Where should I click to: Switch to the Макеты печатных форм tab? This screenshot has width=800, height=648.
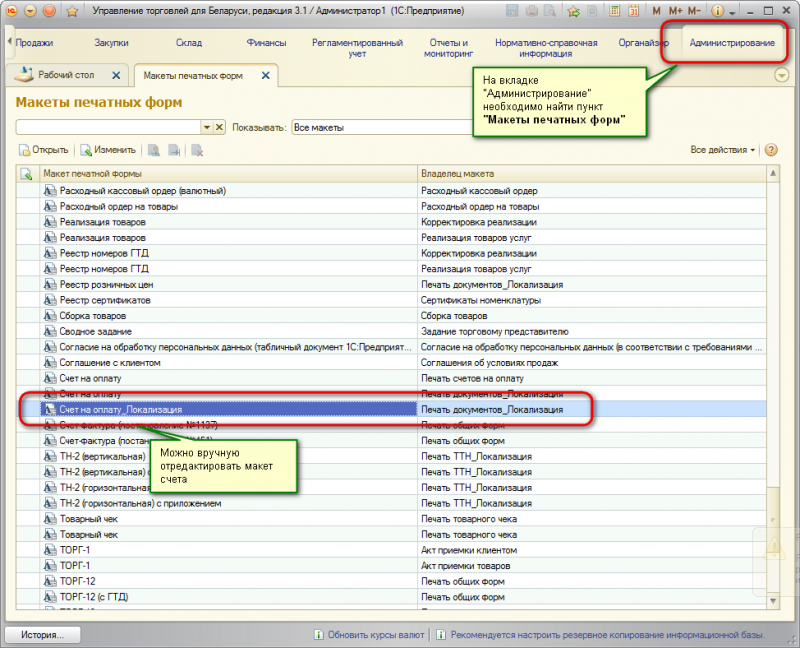pyautogui.click(x=193, y=76)
